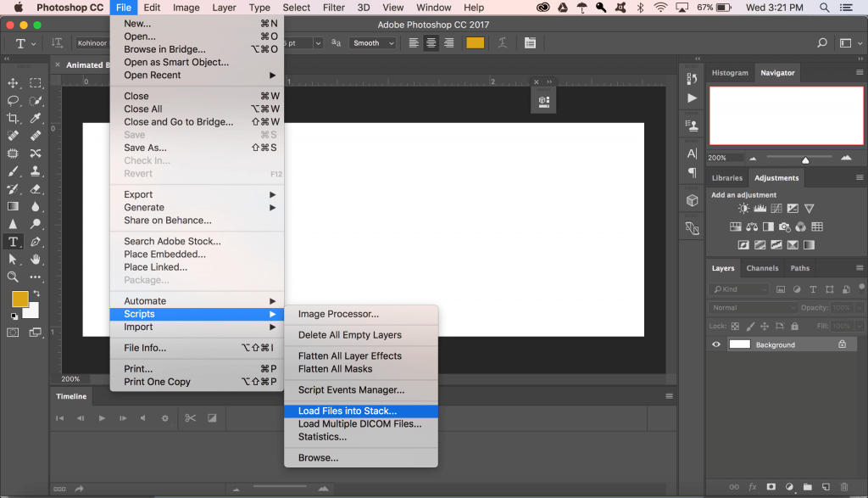Toggle center text alignment

[431, 43]
